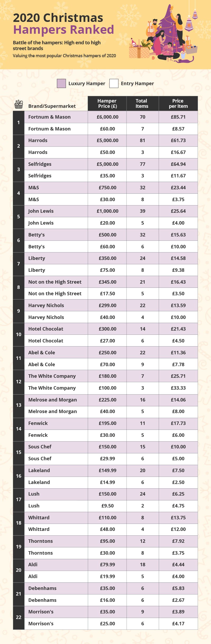The width and height of the screenshot is (211, 644).
Task: Click The White Company's £33.33 price per item
Action: click(178, 388)
